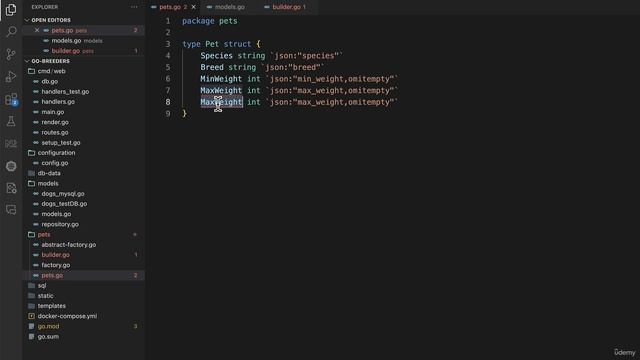Open models.go in models folder
Screen dimensions: 640x360
(x=56, y=214)
